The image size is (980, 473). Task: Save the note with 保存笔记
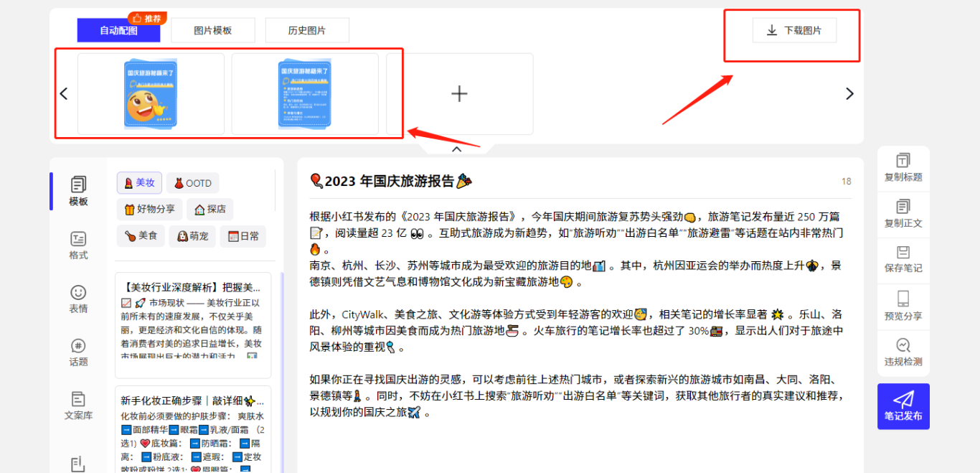[x=903, y=260]
